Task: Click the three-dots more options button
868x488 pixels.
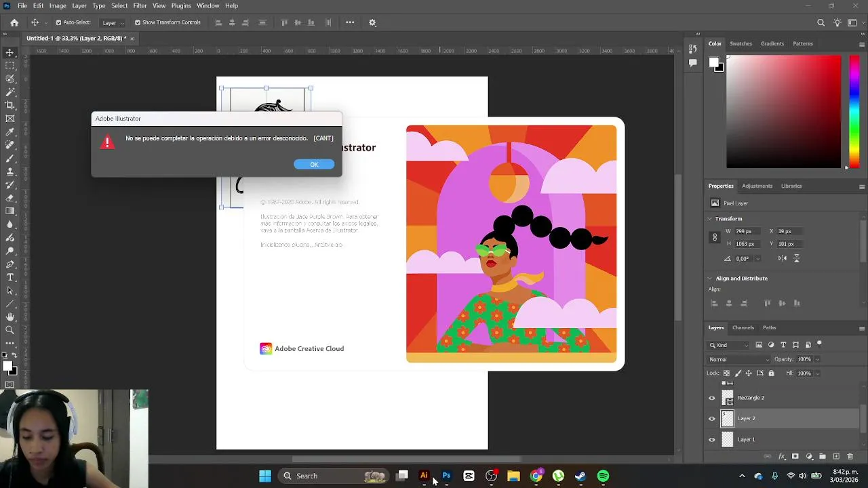Action: pyautogui.click(x=350, y=22)
